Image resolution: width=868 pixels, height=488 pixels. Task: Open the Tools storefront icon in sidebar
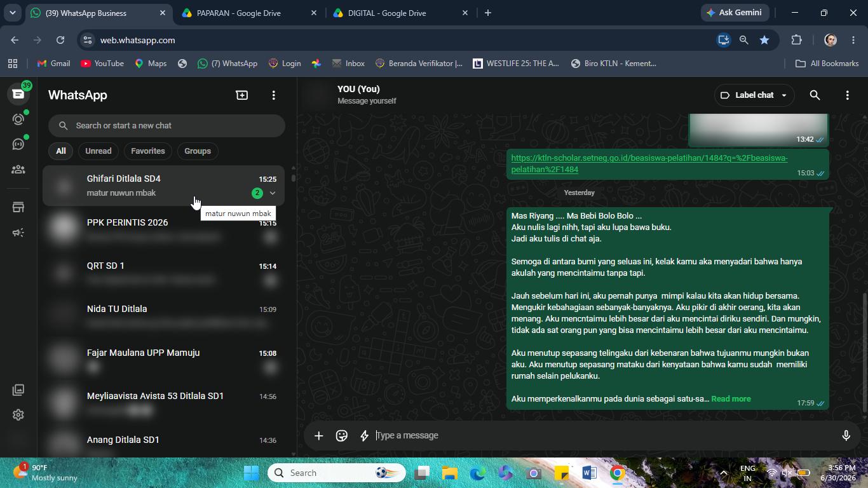(x=18, y=207)
